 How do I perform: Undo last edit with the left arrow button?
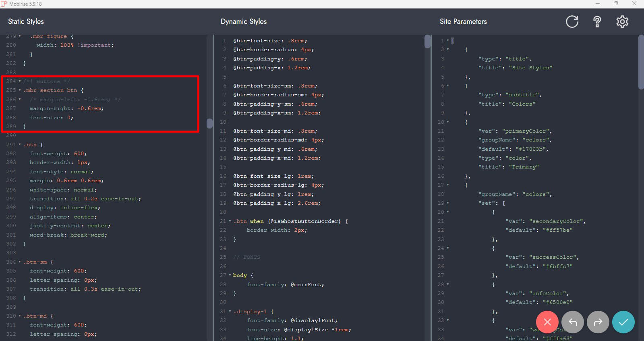click(x=573, y=322)
